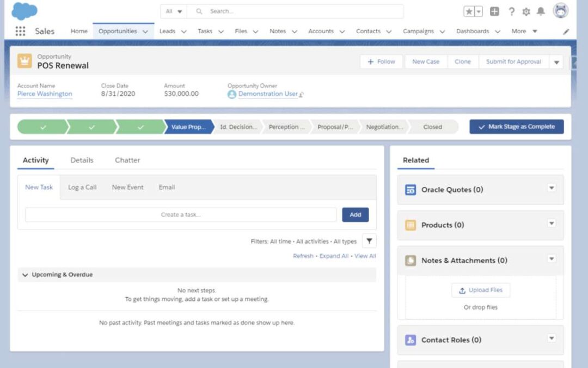Select the first completed stage in path

pyautogui.click(x=43, y=127)
